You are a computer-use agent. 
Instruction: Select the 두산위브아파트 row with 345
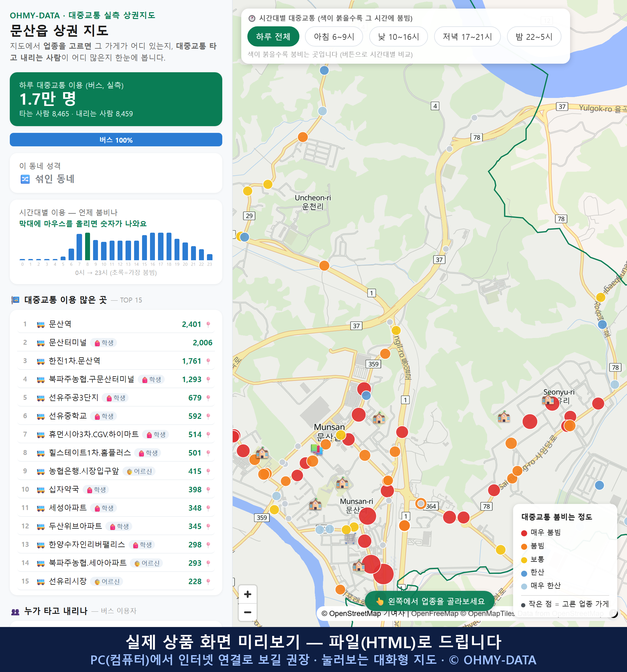click(x=116, y=526)
